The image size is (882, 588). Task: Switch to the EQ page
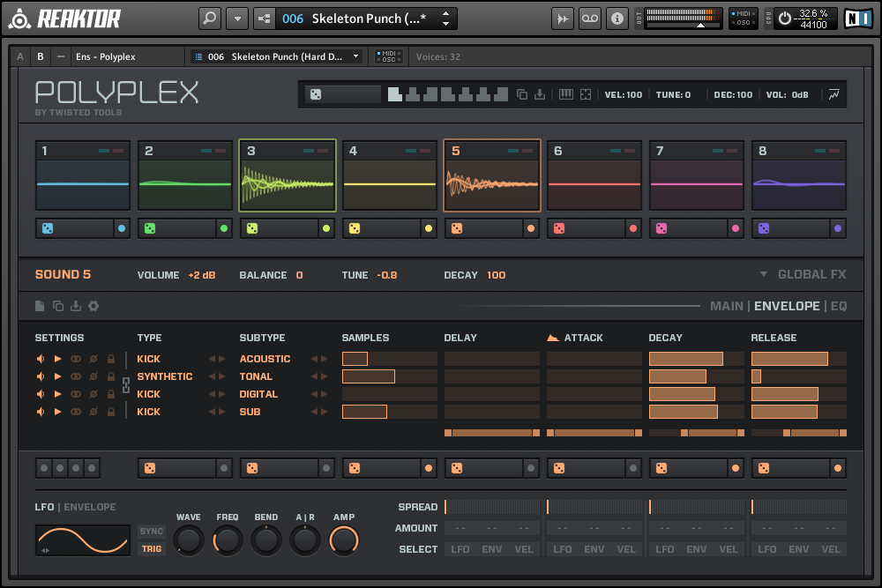[x=839, y=306]
